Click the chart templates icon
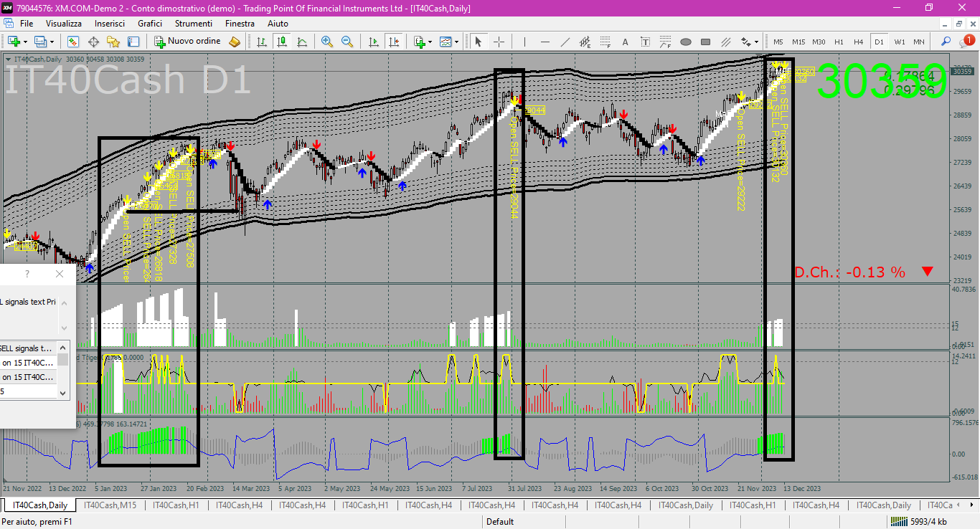The image size is (980, 529). point(446,42)
